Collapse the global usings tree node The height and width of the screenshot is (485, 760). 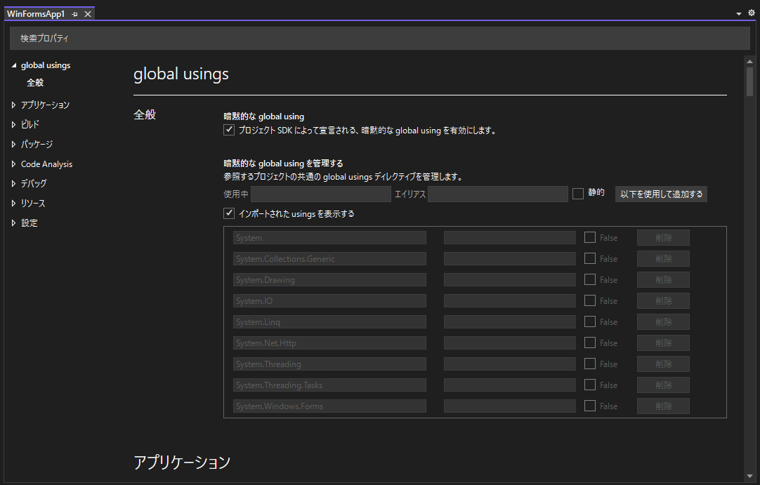pos(14,65)
